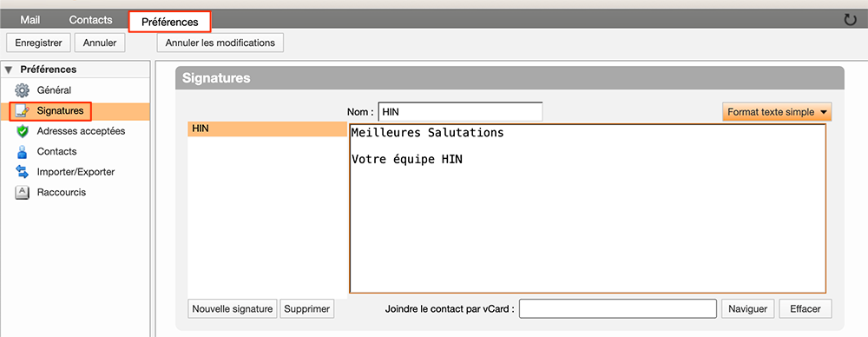Collapse the Préférences tree section
The width and height of the screenshot is (868, 337).
coord(8,69)
